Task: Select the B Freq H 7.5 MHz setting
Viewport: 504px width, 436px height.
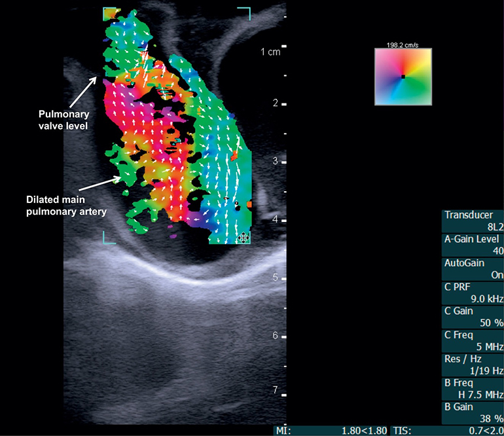Action: 473,389
